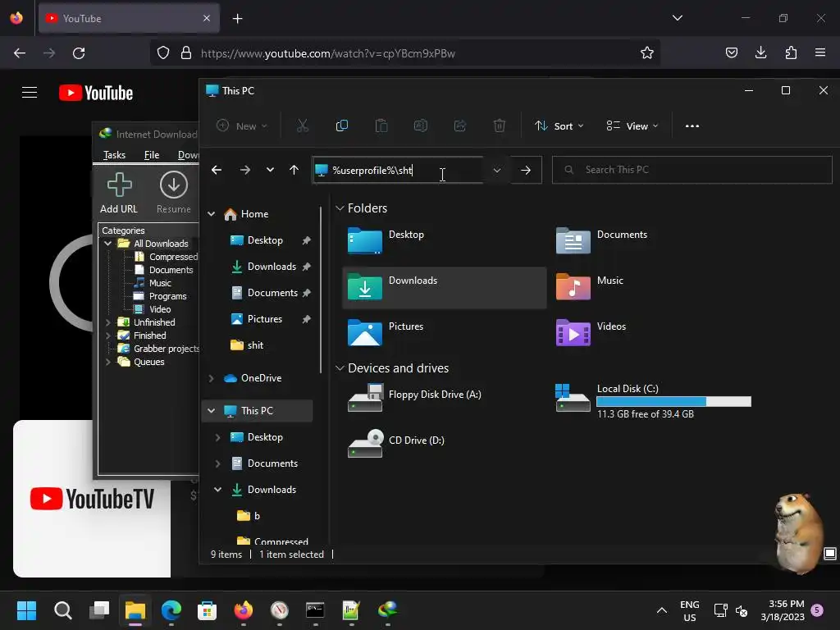Bookmark this page with the star icon

pos(646,53)
